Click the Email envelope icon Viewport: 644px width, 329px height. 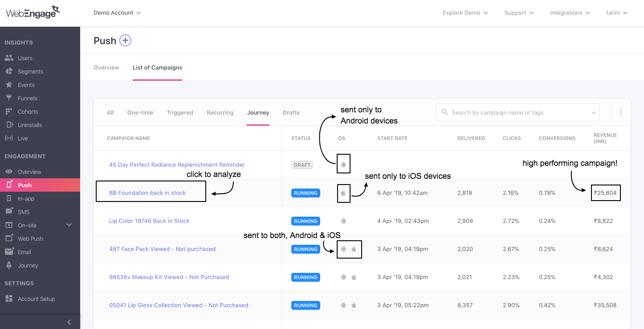[8, 252]
